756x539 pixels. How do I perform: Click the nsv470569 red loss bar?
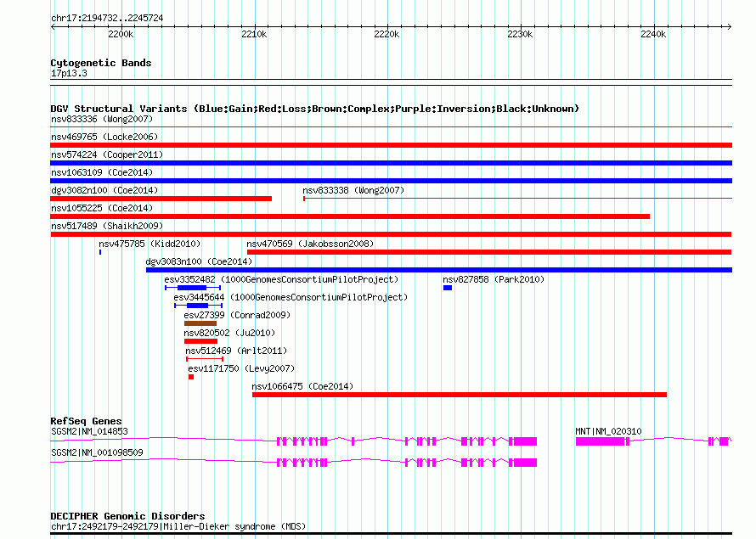(489, 252)
